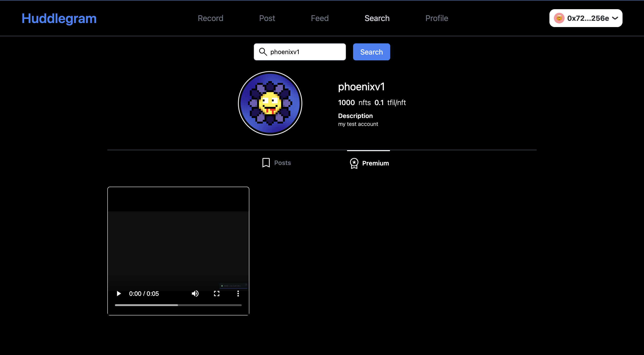Enter video fullscreen mode
This screenshot has width=644, height=355.
(x=216, y=294)
